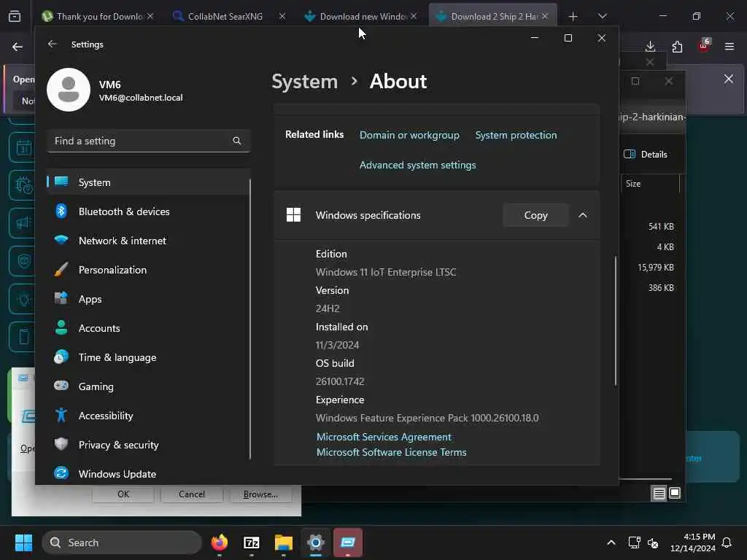Show hidden system tray icons
Viewport: 747px width, 560px height.
[611, 542]
